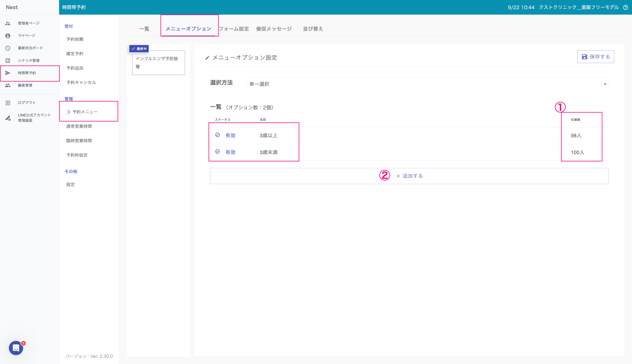
Task: Click the 管理者ページ people icon
Action: [8, 23]
